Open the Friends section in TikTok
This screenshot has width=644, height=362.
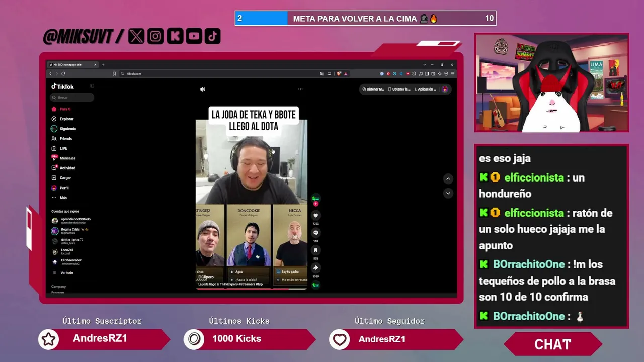click(x=62, y=138)
